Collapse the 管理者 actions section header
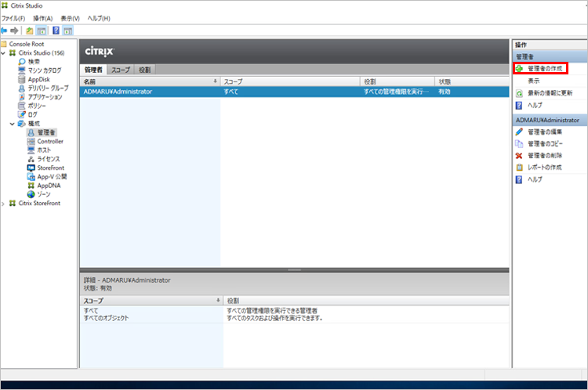This screenshot has width=588, height=390. 550,56
